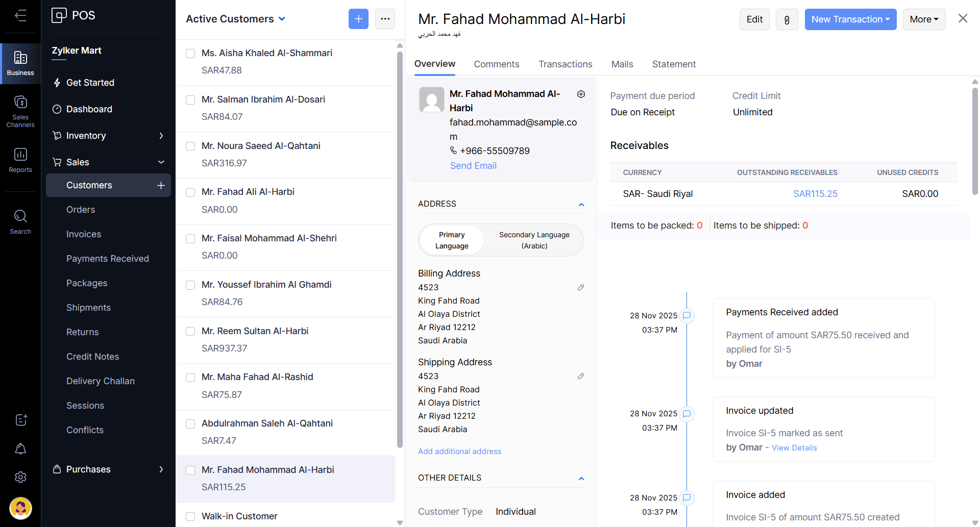Tick checkbox for Ms. Aisha Khaled Al-Shammari
980x527 pixels.
point(190,54)
